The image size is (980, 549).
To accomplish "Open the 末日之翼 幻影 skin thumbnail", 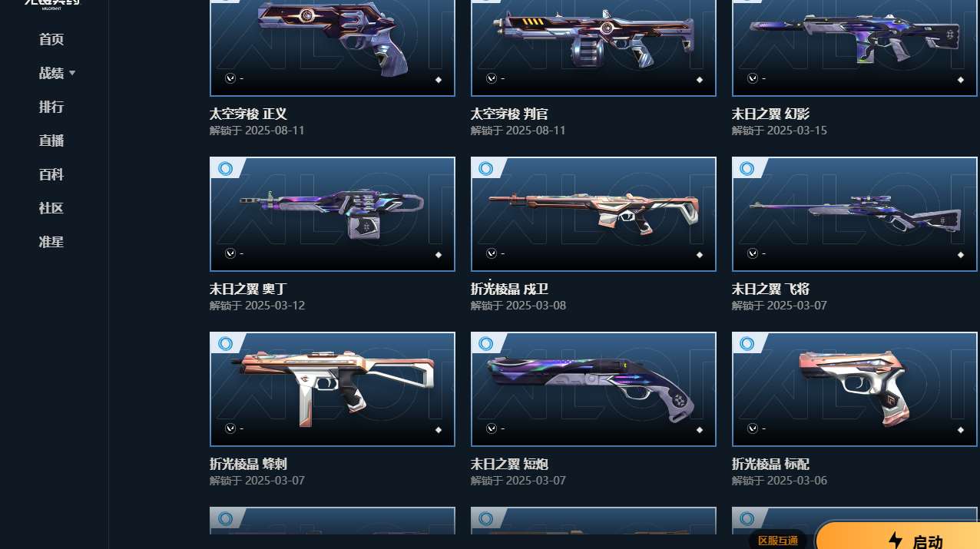I will [855, 48].
